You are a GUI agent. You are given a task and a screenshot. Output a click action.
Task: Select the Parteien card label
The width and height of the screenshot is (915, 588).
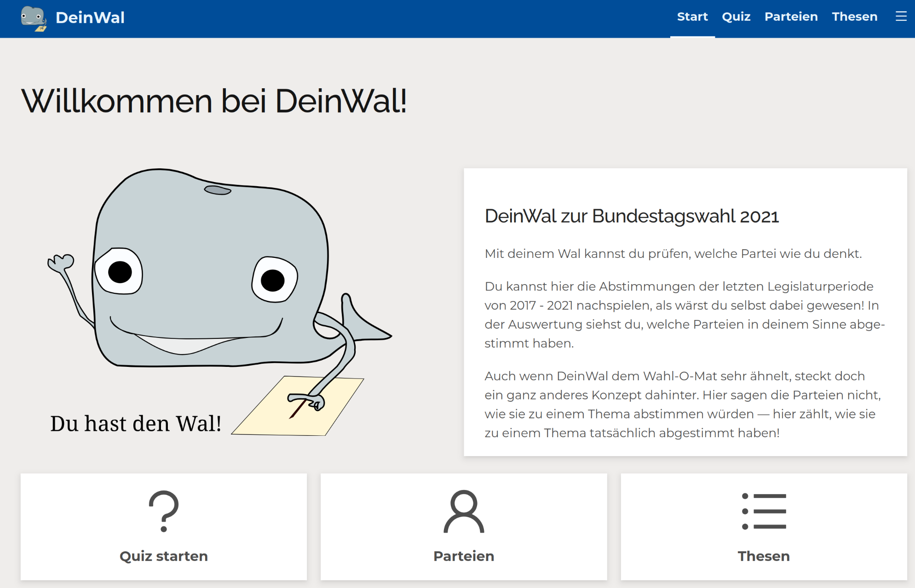tap(464, 556)
